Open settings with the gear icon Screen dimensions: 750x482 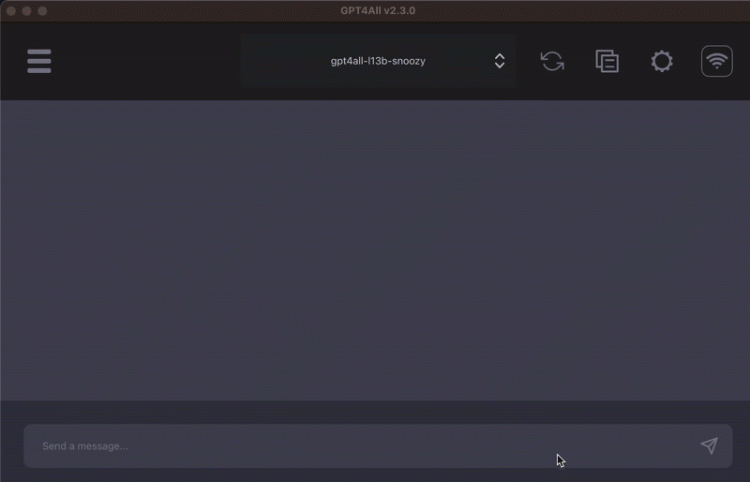pos(661,61)
